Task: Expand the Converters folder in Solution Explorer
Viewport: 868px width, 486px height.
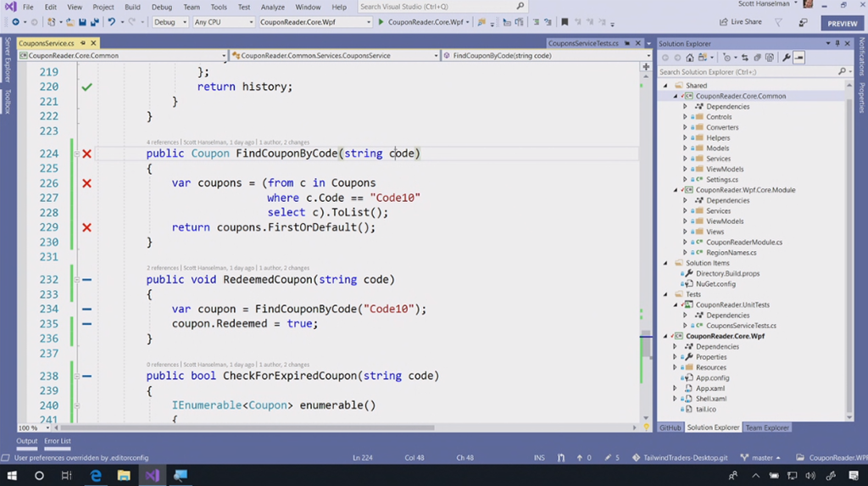Action: (685, 127)
